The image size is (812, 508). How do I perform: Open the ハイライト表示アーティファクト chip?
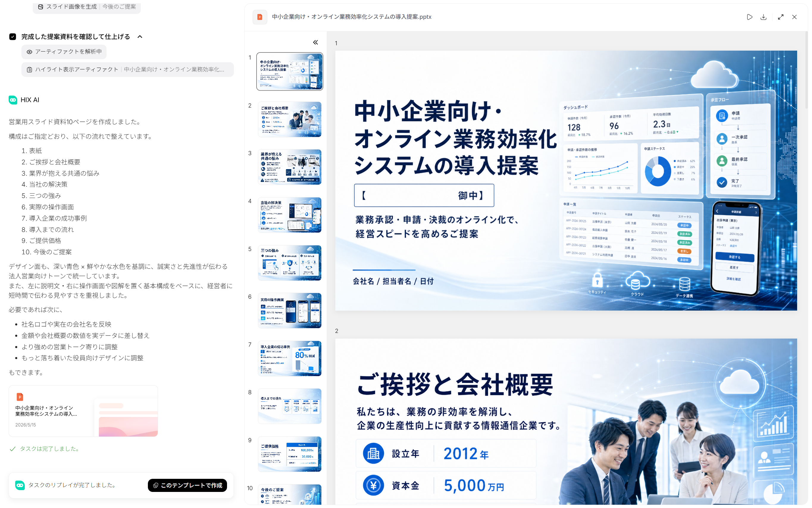[x=128, y=70]
